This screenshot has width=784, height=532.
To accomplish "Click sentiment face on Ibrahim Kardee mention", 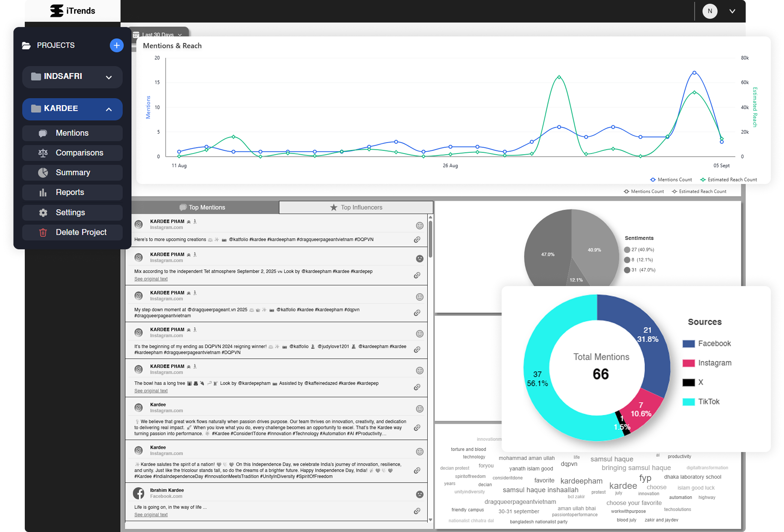I will tap(419, 494).
